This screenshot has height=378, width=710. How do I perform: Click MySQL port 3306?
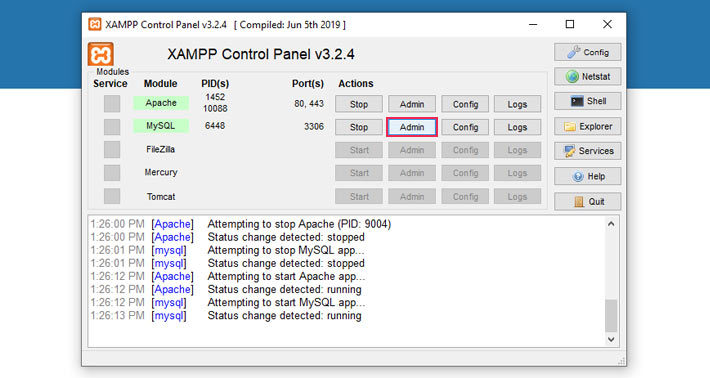314,126
